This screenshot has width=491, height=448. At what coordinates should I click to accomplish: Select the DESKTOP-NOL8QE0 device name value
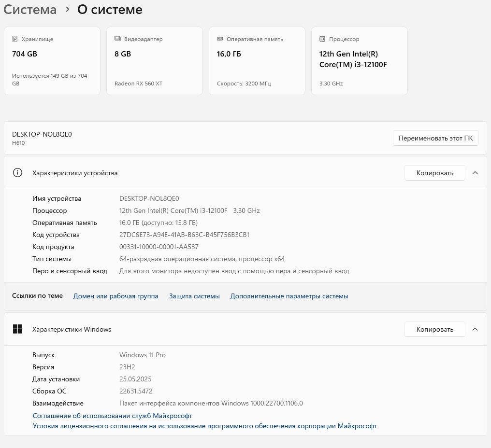click(149, 198)
